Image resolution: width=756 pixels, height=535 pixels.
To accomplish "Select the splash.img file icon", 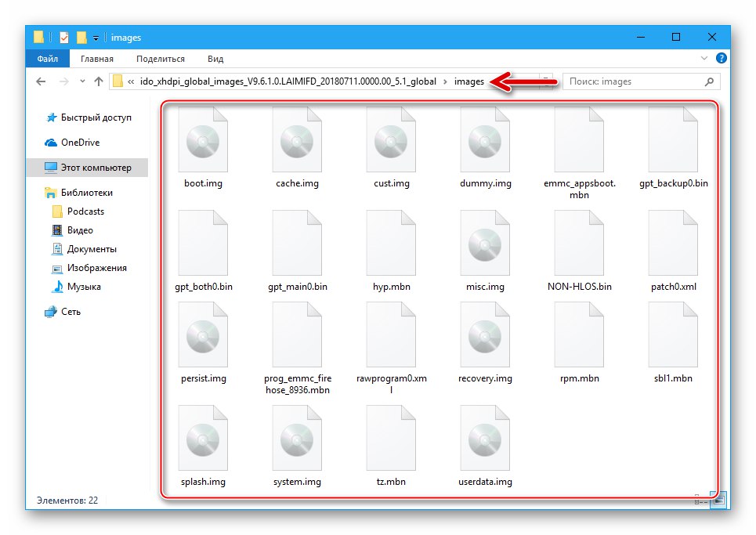I will [203, 438].
